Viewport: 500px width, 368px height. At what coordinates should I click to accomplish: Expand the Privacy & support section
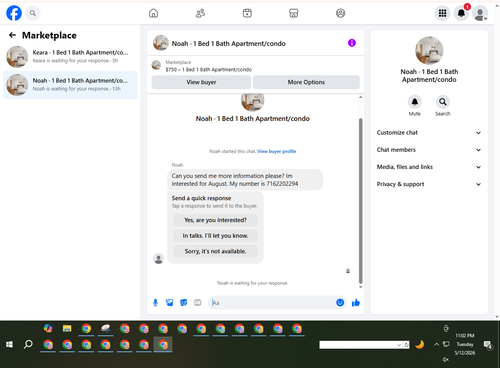[429, 184]
